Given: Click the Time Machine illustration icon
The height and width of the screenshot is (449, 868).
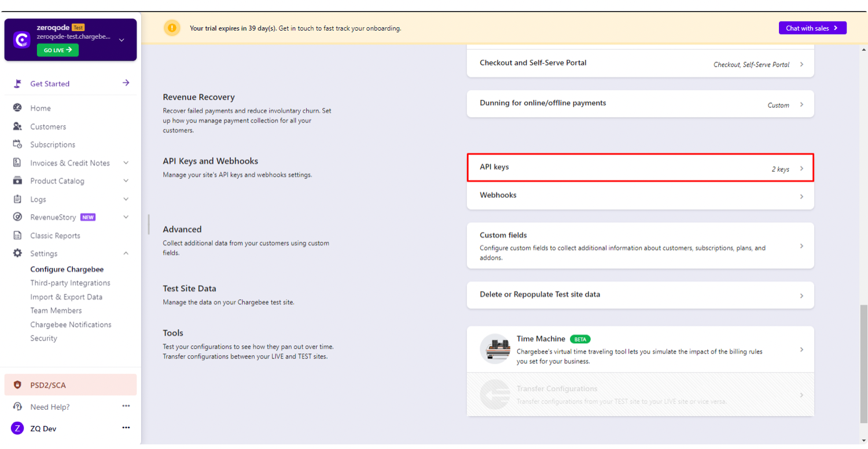Looking at the screenshot, I should coord(495,349).
